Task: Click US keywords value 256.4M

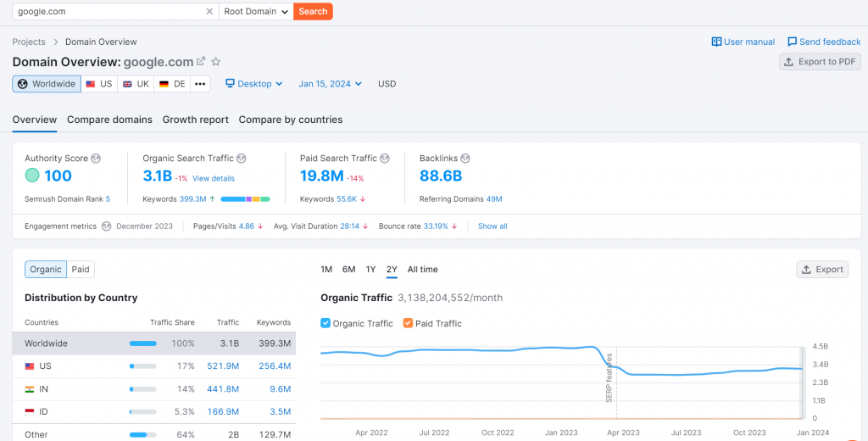Action: pos(275,366)
